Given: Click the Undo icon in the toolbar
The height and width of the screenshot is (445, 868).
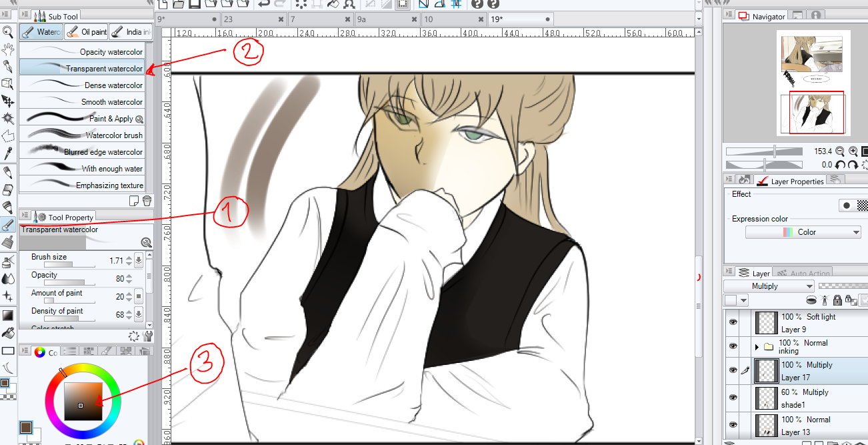Looking at the screenshot, I should click(263, 5).
